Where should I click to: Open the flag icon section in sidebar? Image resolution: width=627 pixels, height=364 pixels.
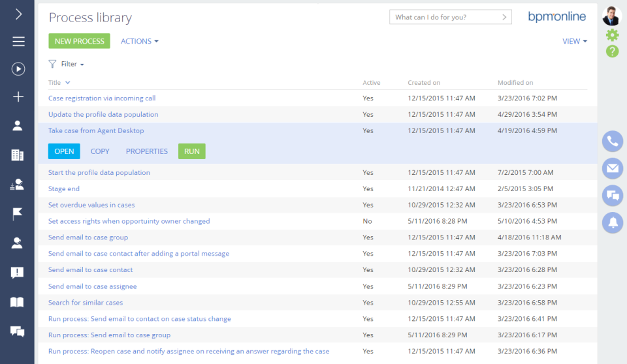(18, 215)
